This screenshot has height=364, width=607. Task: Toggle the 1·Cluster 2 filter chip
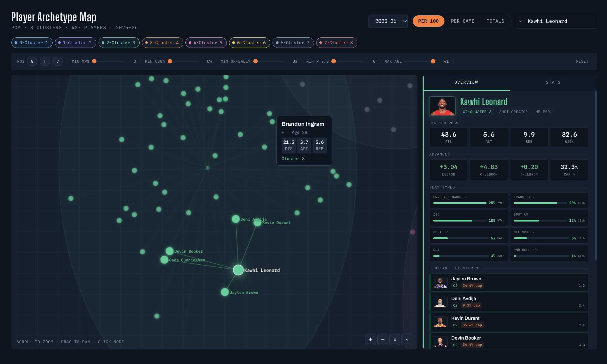(75, 43)
